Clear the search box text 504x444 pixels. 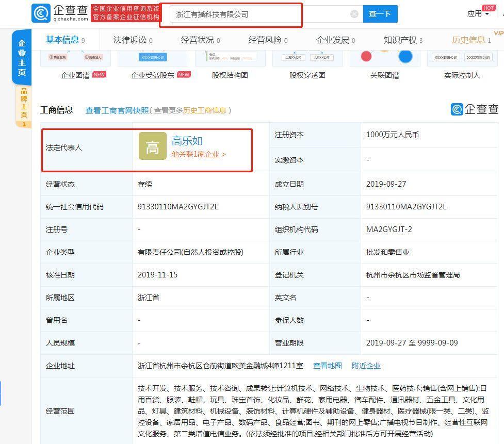click(354, 14)
